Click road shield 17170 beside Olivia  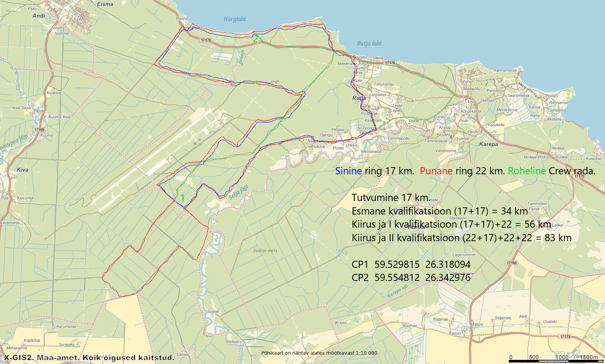(x=390, y=63)
